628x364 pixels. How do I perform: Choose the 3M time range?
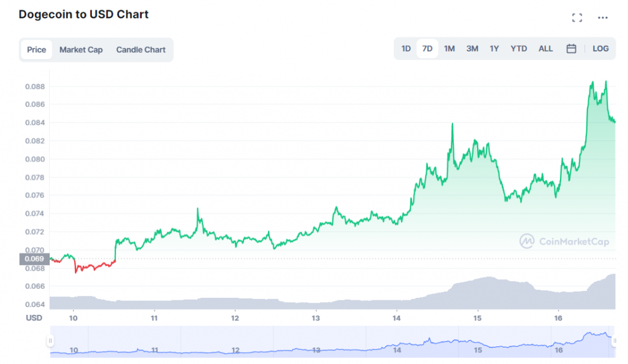coord(472,48)
